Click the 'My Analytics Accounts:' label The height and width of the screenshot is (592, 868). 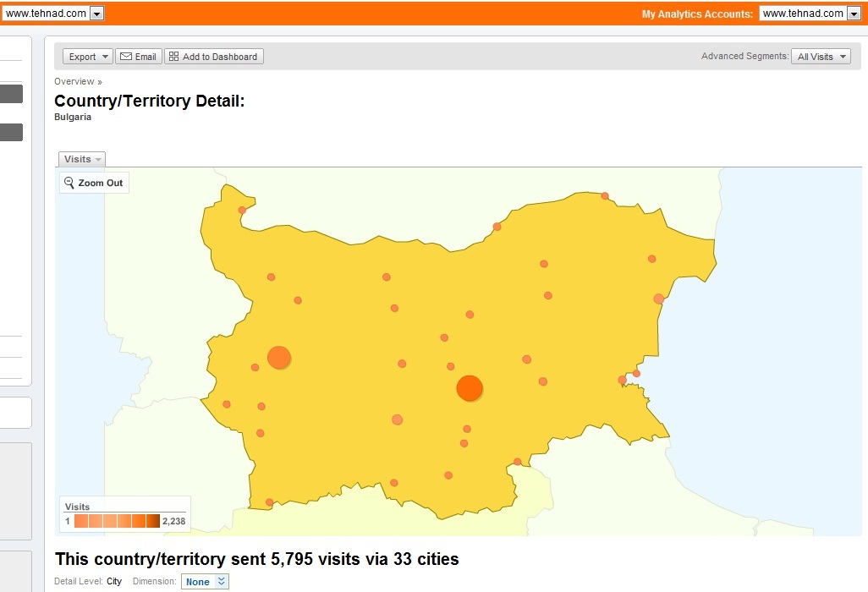[697, 14]
